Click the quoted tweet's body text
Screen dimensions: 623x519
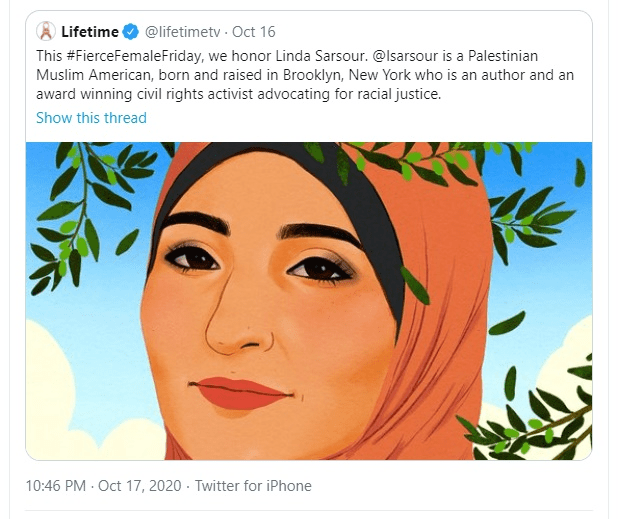[300, 75]
